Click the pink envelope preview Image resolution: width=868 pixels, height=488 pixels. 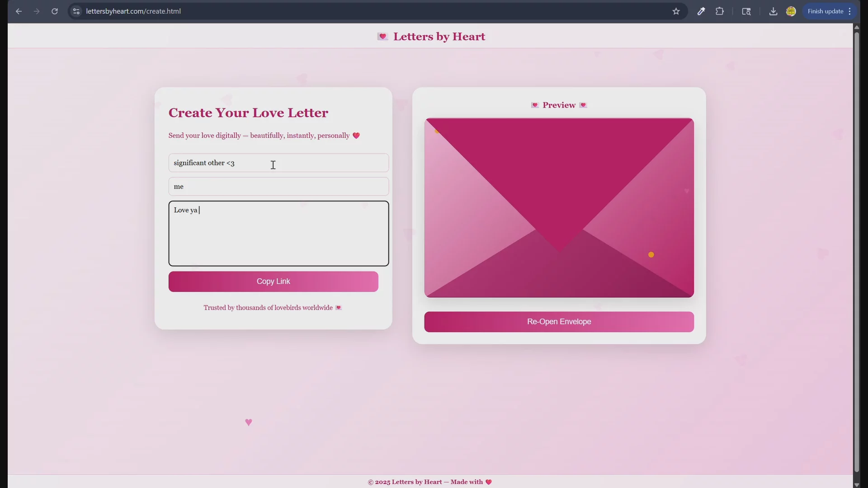pyautogui.click(x=559, y=208)
